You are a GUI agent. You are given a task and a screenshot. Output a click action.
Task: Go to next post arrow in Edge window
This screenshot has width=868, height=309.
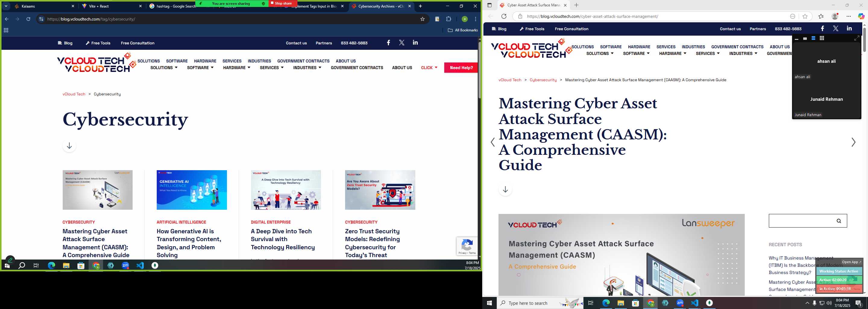point(853,142)
